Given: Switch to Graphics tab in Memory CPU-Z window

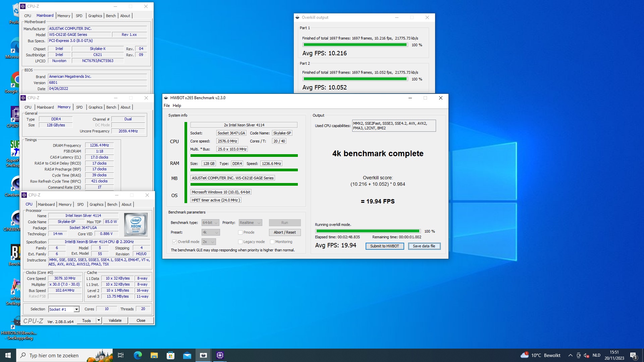Looking at the screenshot, I should click(96, 107).
